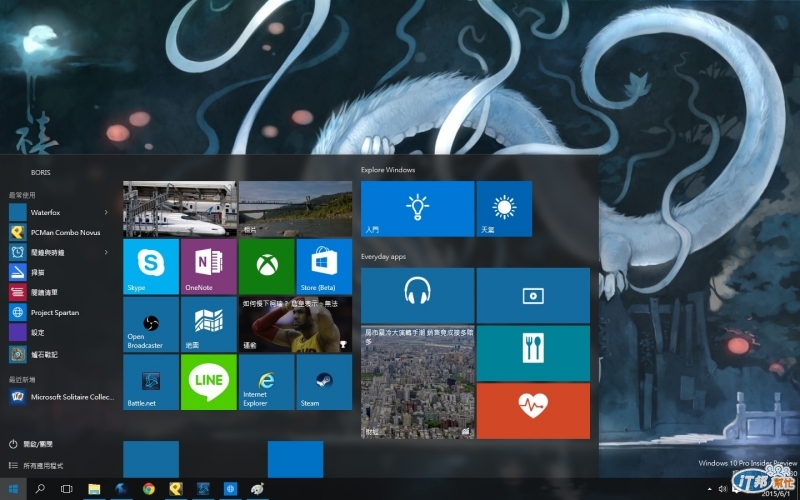Click the BORIS user account name
Screen dimensions: 800x500
tap(40, 172)
